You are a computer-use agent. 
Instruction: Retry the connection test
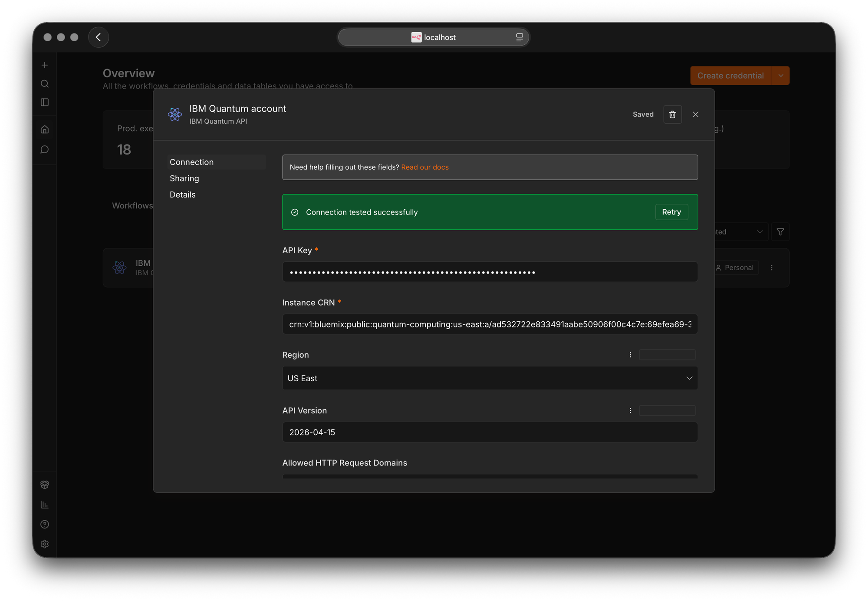click(671, 212)
